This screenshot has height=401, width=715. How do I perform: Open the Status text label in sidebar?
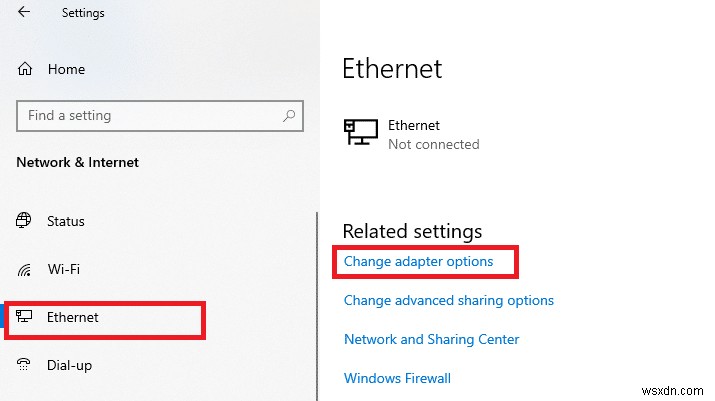pyautogui.click(x=66, y=221)
